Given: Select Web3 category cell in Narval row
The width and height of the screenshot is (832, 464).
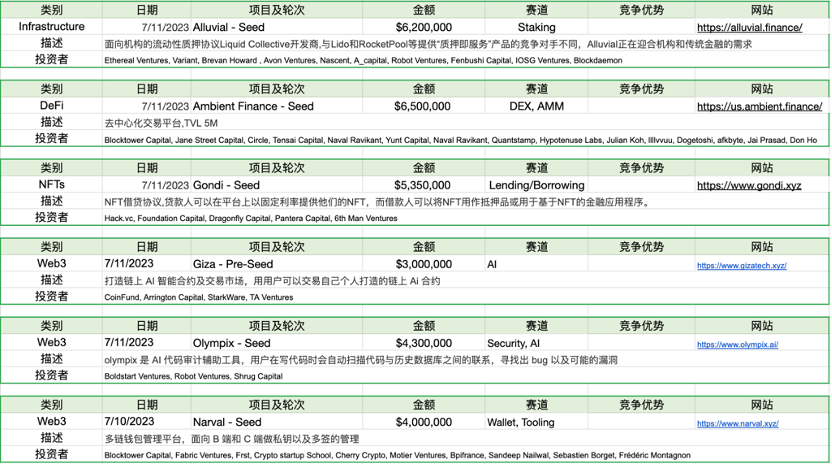Looking at the screenshot, I should pyautogui.click(x=51, y=422).
